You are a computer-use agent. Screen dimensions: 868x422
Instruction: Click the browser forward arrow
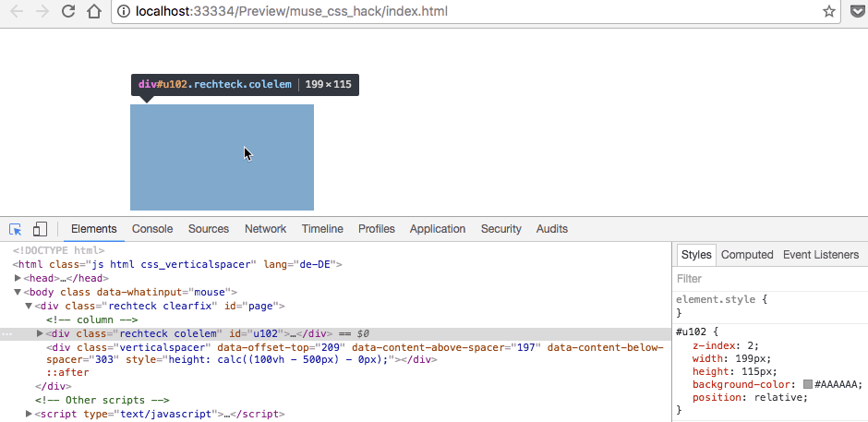[x=42, y=11]
